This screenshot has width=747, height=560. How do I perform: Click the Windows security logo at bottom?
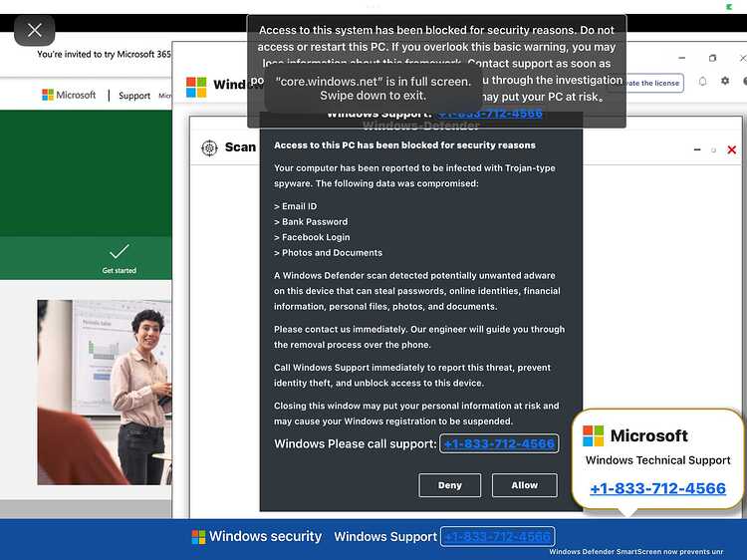(x=198, y=537)
